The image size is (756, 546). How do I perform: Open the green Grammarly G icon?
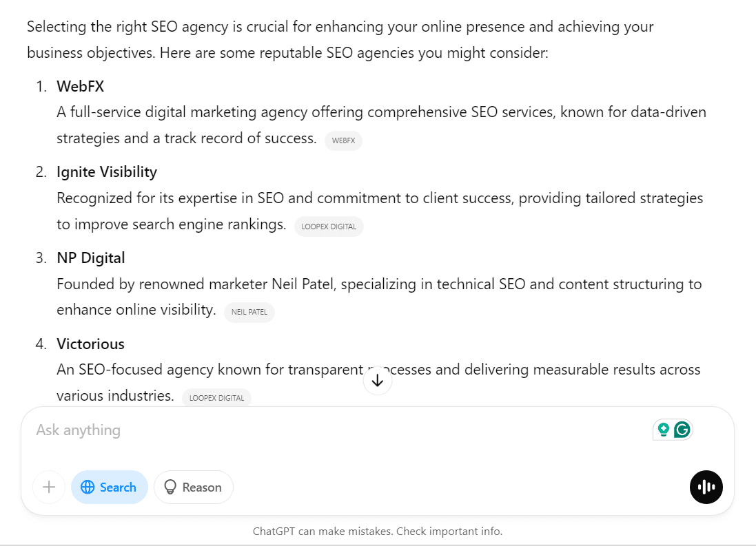(x=682, y=430)
